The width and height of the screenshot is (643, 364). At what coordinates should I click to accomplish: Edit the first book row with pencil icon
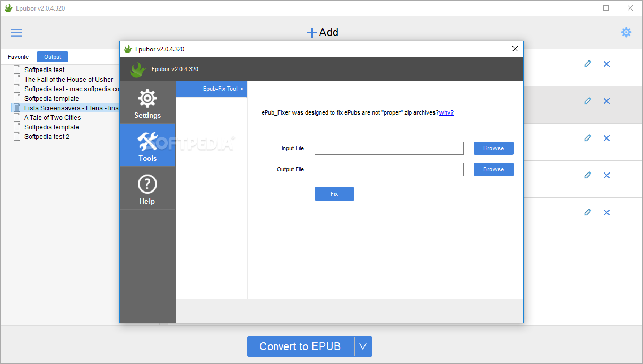click(587, 64)
